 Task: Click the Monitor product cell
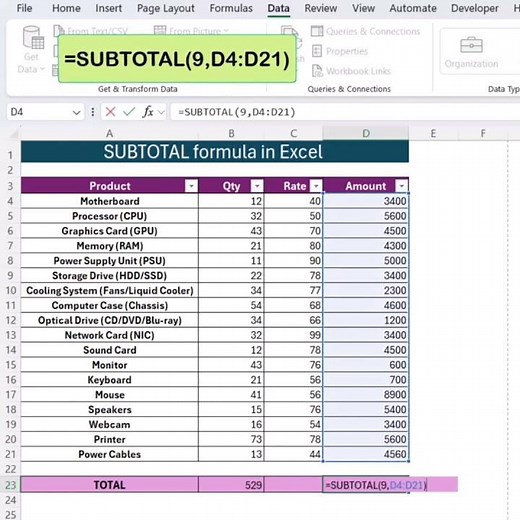tap(109, 365)
